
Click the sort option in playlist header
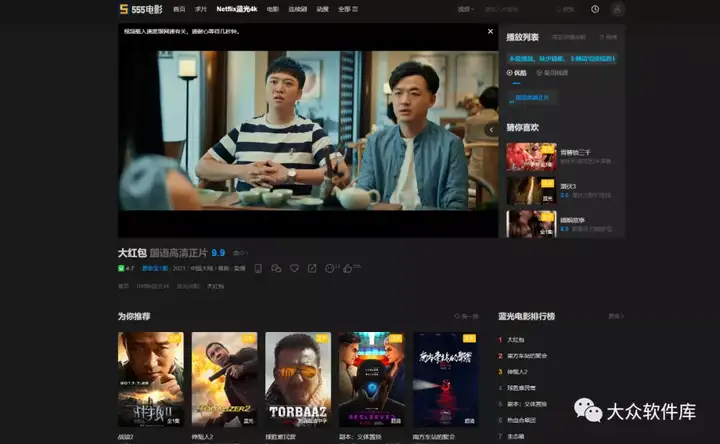(x=608, y=37)
